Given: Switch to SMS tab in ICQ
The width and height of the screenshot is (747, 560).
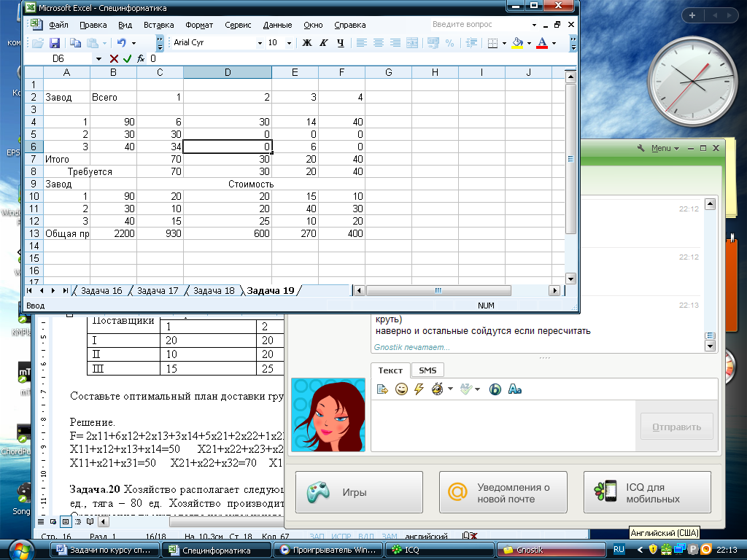Looking at the screenshot, I should (x=427, y=370).
